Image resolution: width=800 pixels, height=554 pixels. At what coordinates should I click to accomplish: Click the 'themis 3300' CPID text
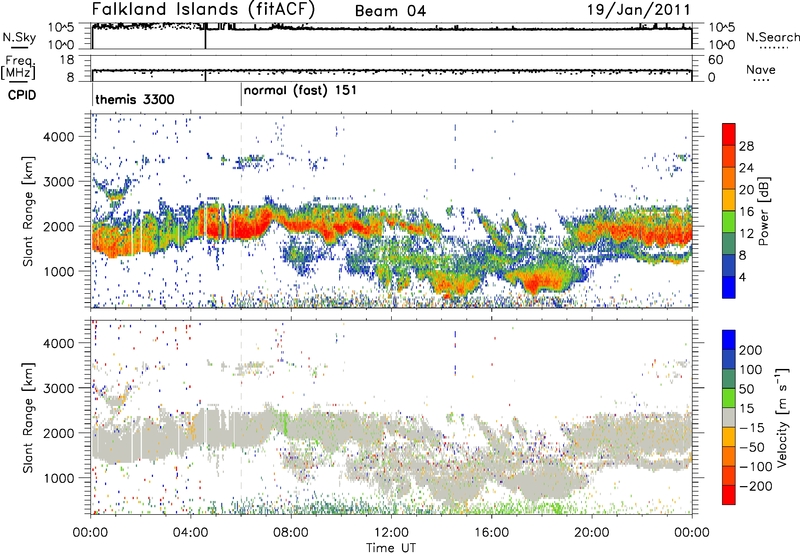(135, 99)
